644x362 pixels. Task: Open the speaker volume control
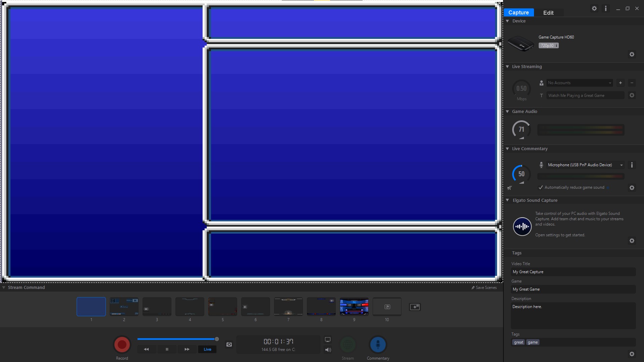pyautogui.click(x=328, y=350)
